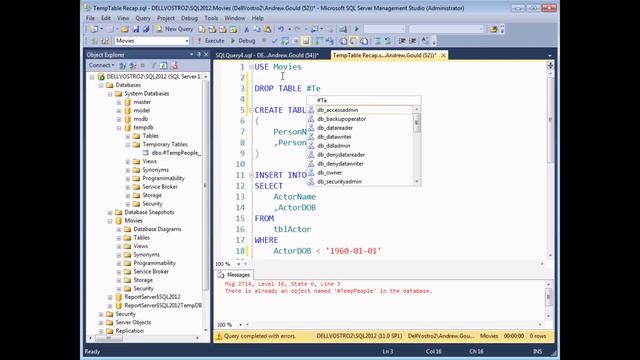Click the Disconnect icon in Object Explorer toolbar
The width and height of the screenshot is (640, 360).
click(x=132, y=65)
